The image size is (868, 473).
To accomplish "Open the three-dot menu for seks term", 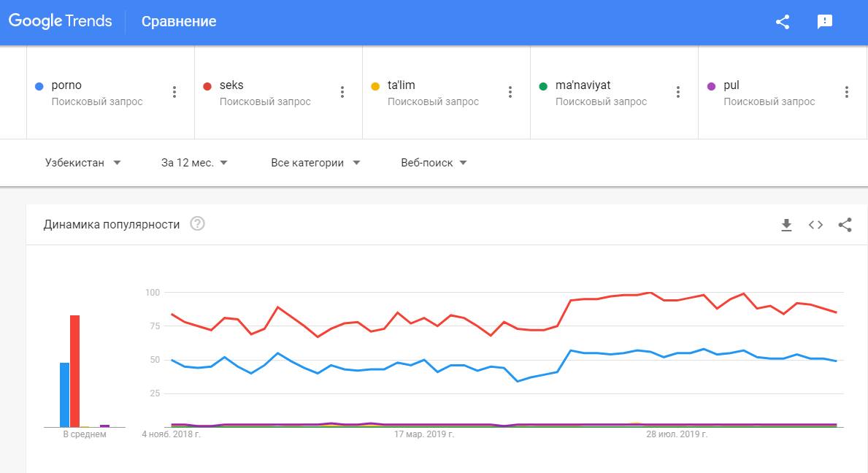I will [x=342, y=92].
